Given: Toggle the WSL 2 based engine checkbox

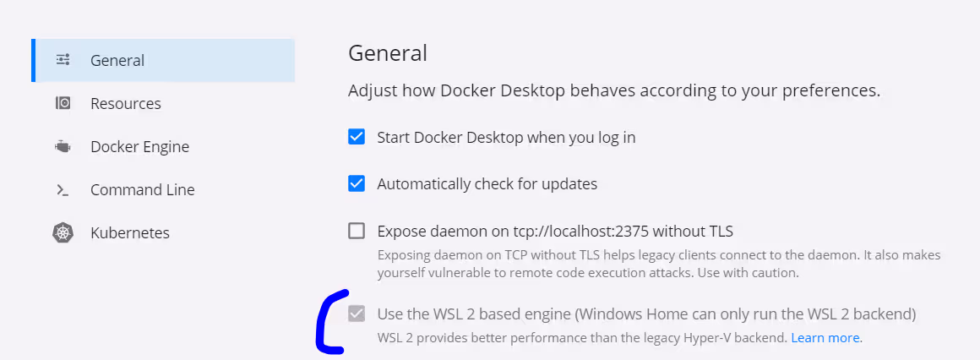Looking at the screenshot, I should pyautogui.click(x=357, y=314).
